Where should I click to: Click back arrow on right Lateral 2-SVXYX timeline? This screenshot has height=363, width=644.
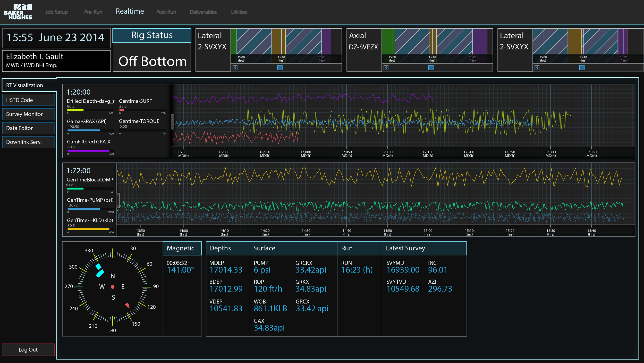click(x=537, y=68)
